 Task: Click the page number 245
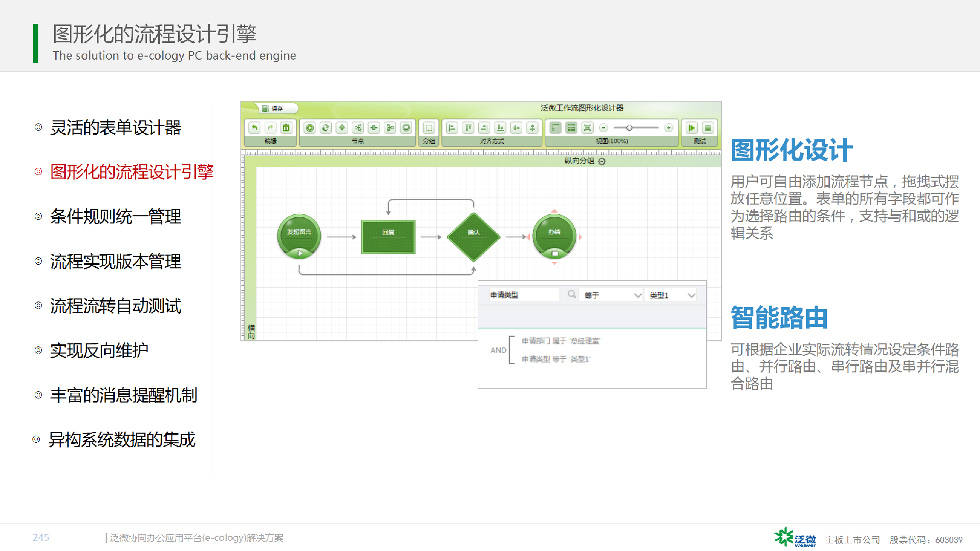[x=41, y=538]
